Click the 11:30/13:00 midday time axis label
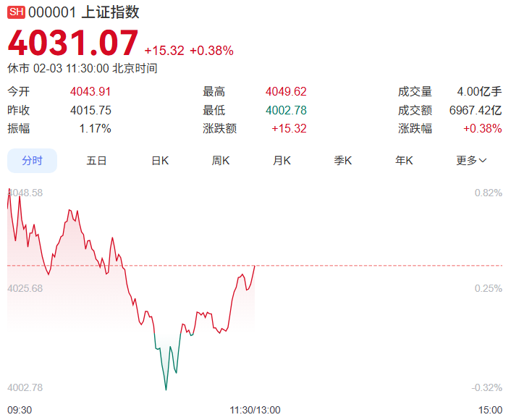Viewport: 511px width, 420px height. [255, 410]
